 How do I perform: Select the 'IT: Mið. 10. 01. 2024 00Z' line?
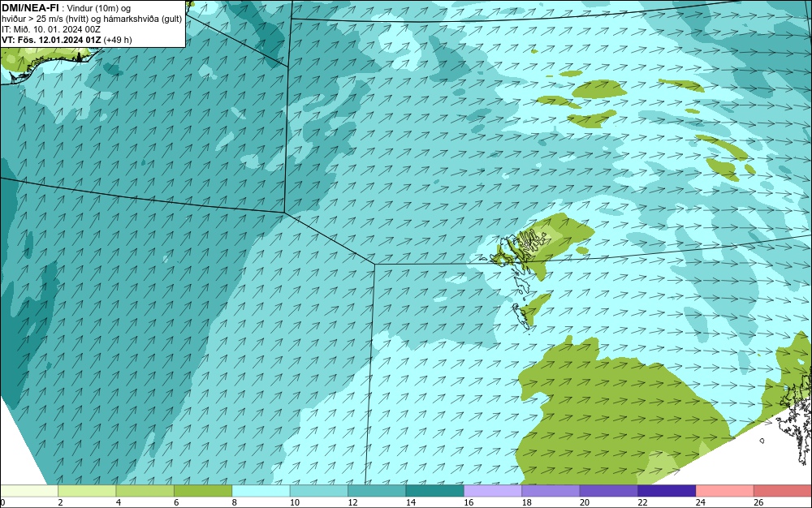(x=51, y=29)
